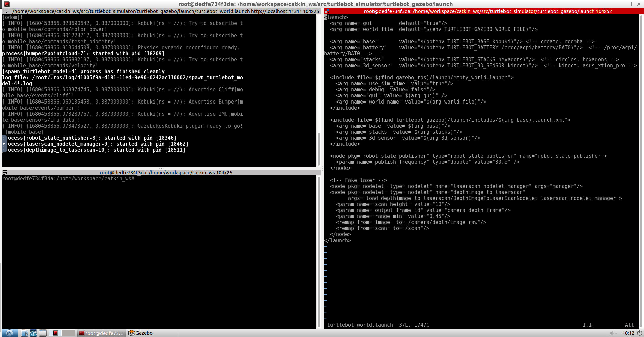644x337 pixels.
Task: Close the Terminator window
Action: 639,4
